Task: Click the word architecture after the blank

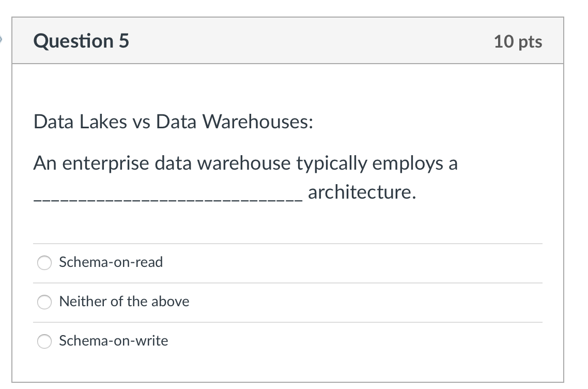Action: [361, 192]
